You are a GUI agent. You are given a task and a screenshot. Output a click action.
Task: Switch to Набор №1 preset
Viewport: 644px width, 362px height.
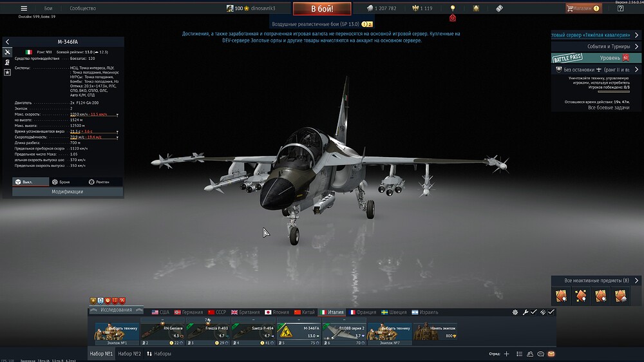(101, 354)
